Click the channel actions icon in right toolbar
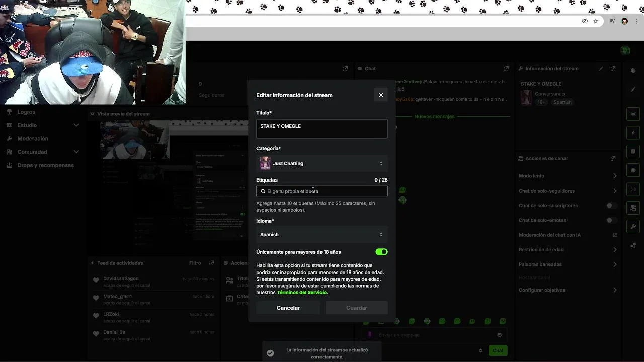Image resolution: width=644 pixels, height=362 pixels. click(x=633, y=208)
